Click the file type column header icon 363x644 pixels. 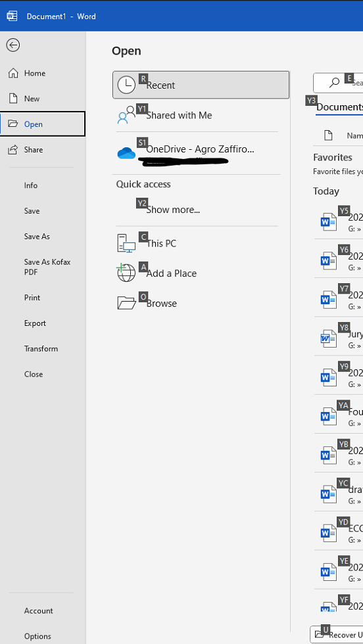328,135
